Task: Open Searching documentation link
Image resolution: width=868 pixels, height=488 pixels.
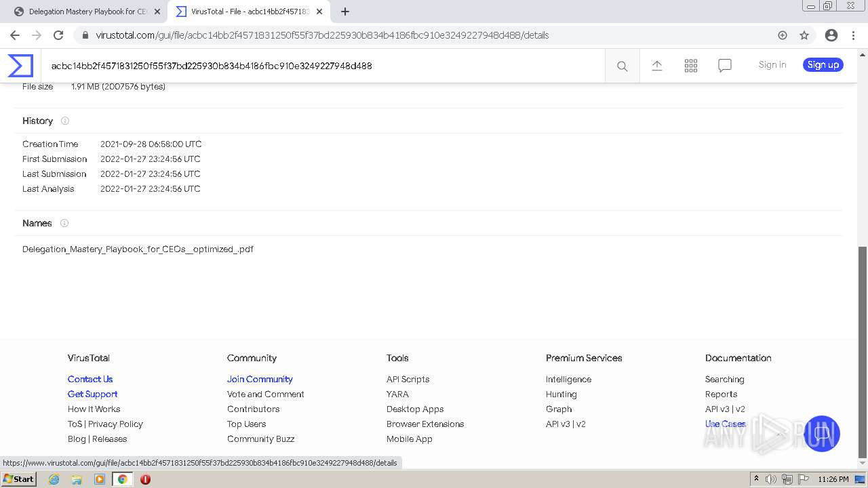Action: pyautogui.click(x=724, y=380)
